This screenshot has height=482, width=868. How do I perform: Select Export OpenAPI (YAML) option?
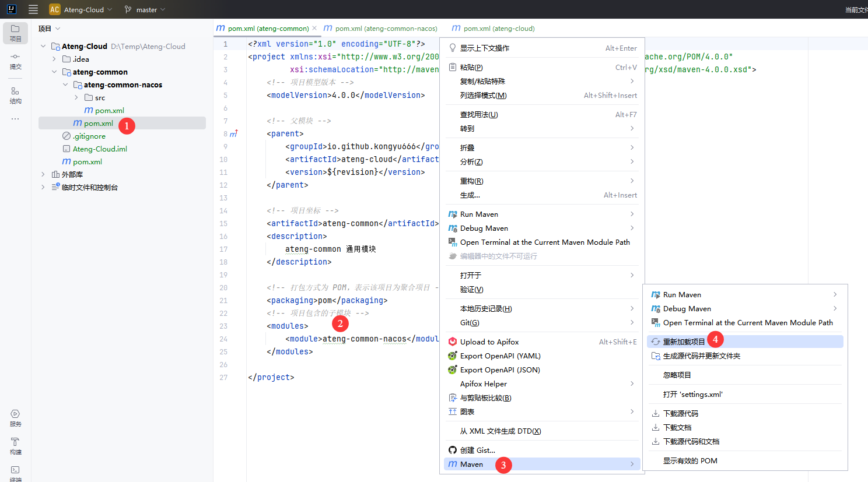pos(500,356)
